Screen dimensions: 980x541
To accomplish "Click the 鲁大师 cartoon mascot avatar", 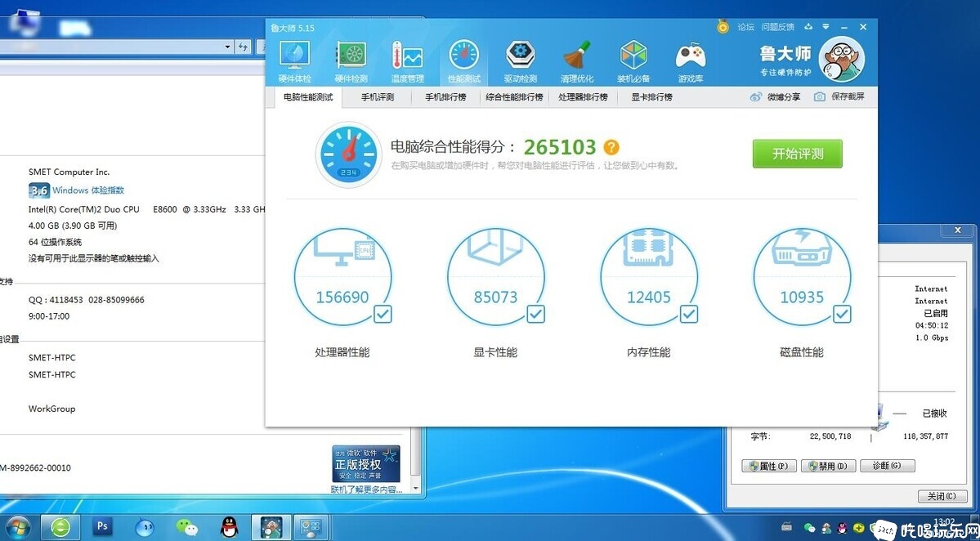I will coord(841,59).
